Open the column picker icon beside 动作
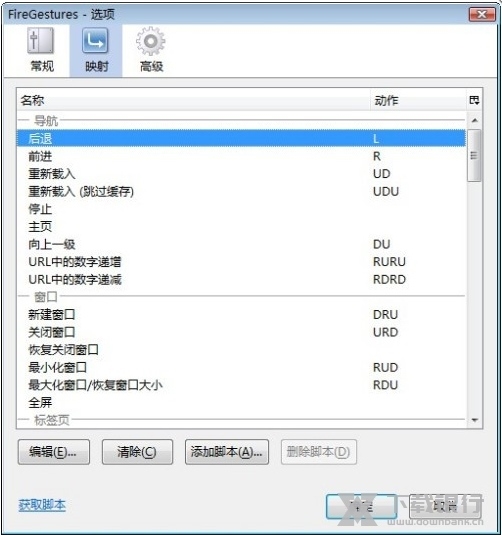The image size is (502, 535). (x=474, y=100)
